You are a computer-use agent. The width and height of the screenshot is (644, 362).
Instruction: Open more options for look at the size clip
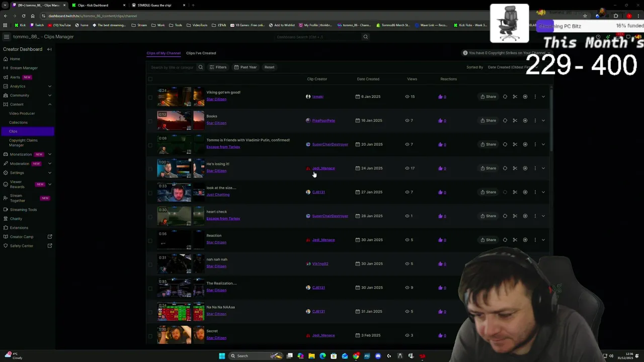(x=535, y=192)
